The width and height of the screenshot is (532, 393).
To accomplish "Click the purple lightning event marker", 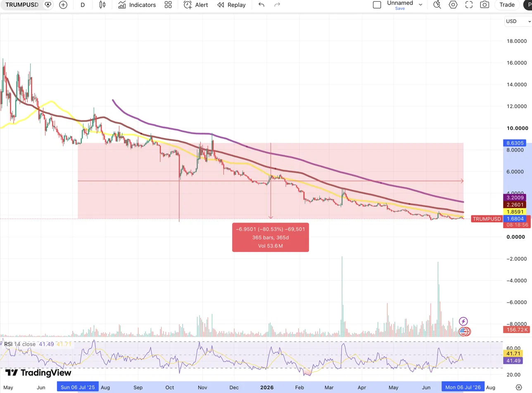I will coord(463,322).
